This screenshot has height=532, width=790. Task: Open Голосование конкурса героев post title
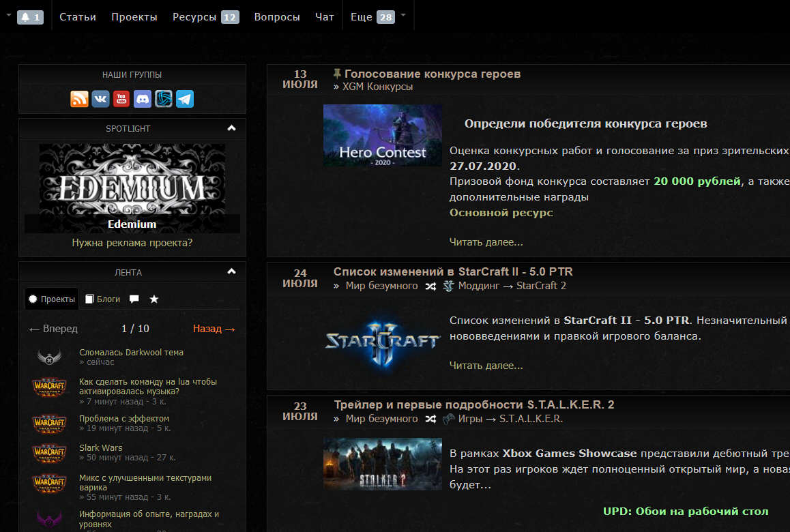coord(433,74)
